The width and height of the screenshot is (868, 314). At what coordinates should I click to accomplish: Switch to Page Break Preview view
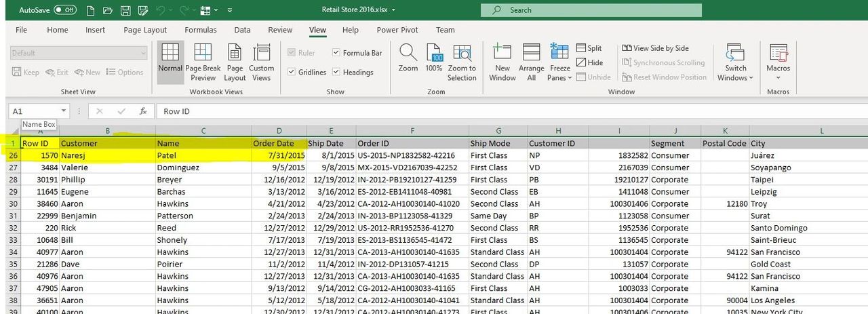click(x=203, y=62)
